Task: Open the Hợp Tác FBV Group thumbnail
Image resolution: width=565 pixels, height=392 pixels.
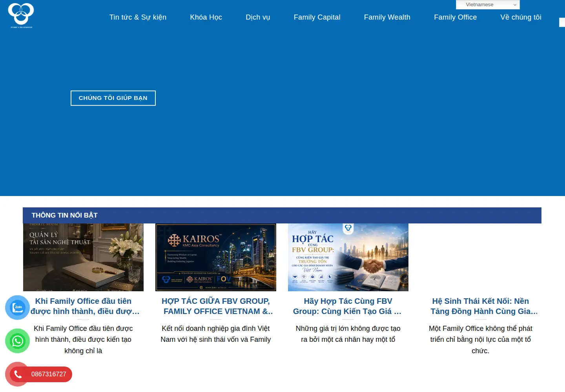Action: (348, 258)
